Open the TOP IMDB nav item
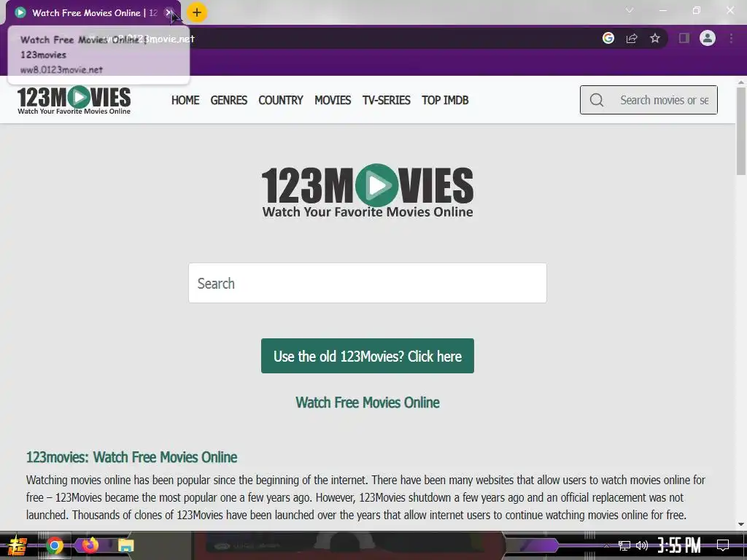The image size is (747, 560). coord(445,100)
